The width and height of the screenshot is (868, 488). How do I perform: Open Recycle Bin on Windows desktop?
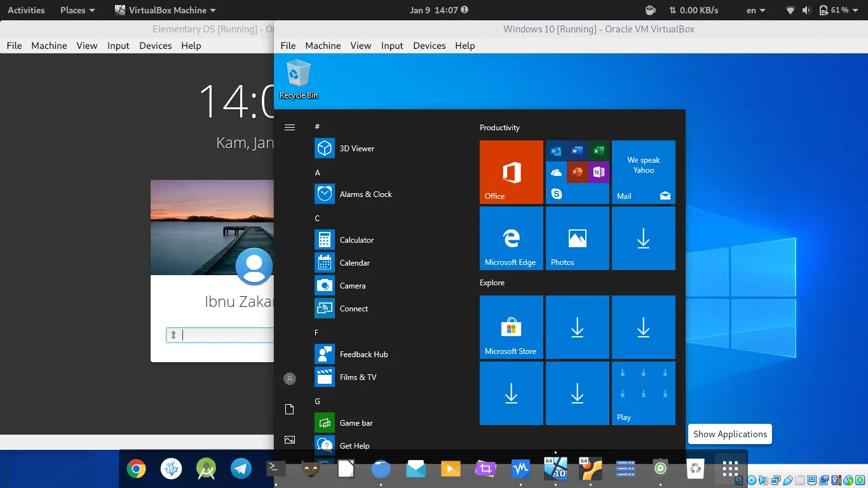click(299, 79)
